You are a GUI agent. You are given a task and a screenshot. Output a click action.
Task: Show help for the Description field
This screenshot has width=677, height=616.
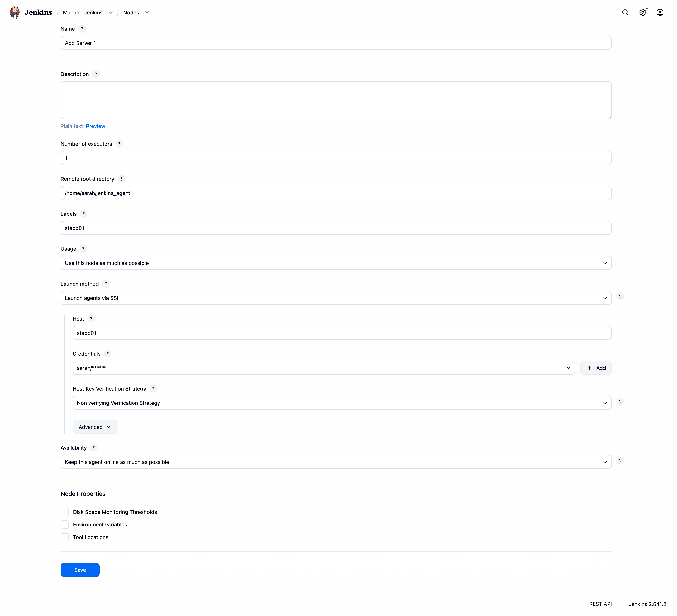tap(96, 74)
